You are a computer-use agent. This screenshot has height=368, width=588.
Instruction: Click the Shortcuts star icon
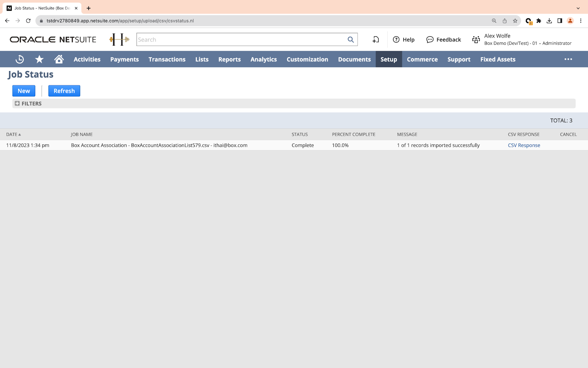click(39, 59)
